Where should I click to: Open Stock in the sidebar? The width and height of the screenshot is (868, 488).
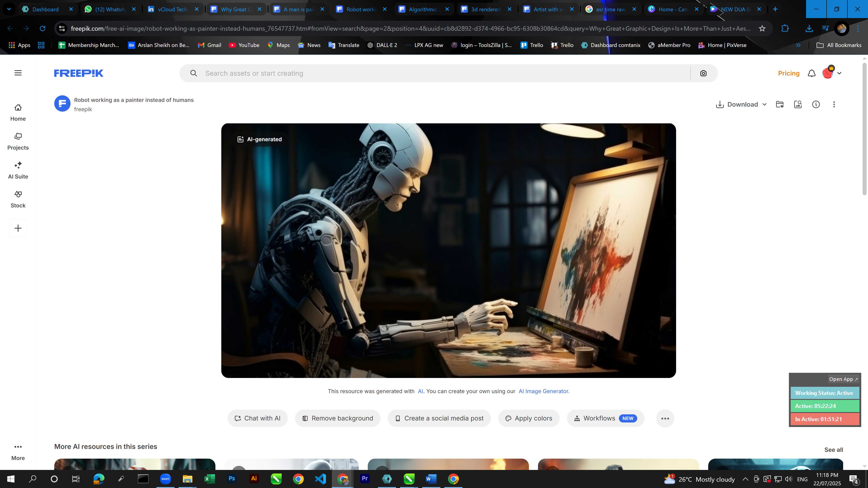[18, 199]
